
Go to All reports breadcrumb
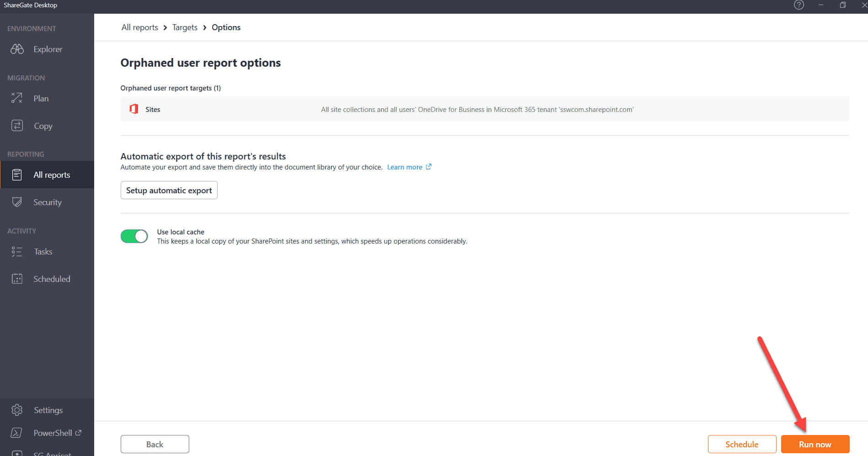tap(139, 27)
